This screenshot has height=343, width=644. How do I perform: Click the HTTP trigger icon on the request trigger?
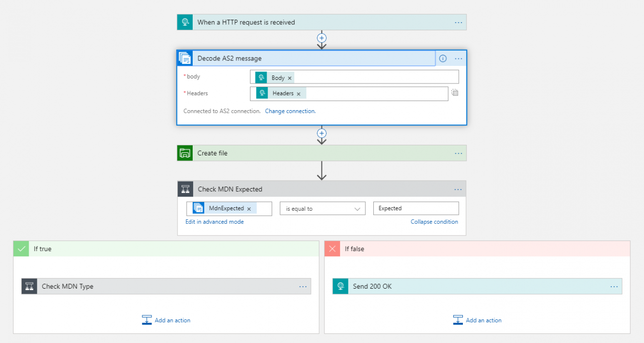(184, 22)
